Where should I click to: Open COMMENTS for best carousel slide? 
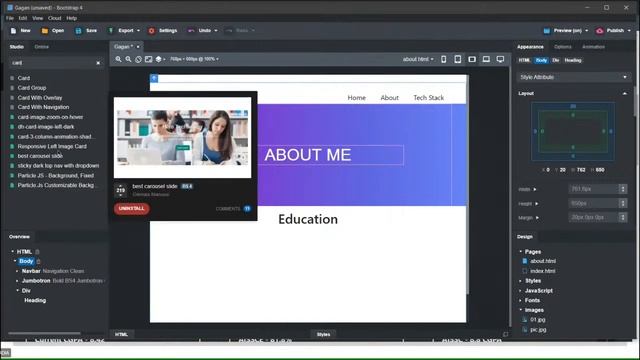click(233, 209)
